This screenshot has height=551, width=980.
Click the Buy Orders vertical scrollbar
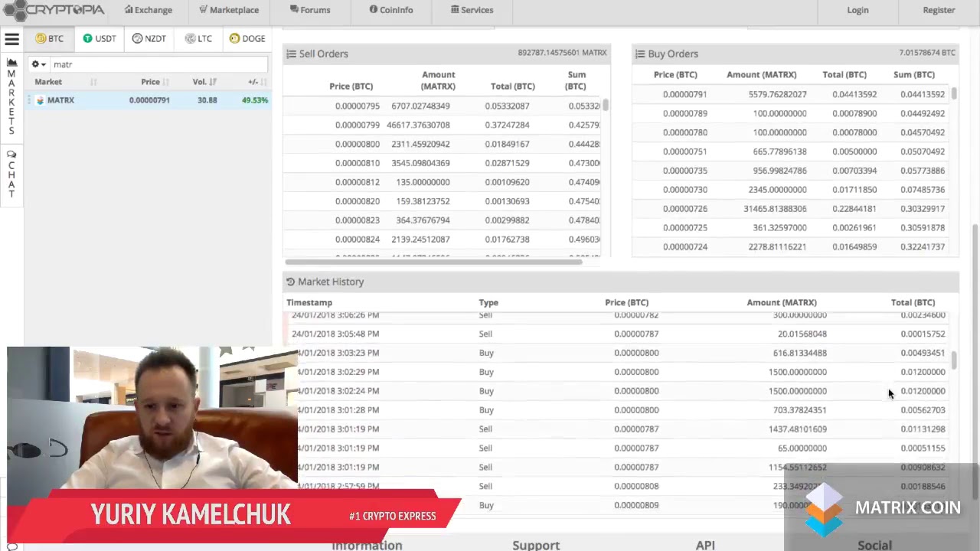click(954, 93)
